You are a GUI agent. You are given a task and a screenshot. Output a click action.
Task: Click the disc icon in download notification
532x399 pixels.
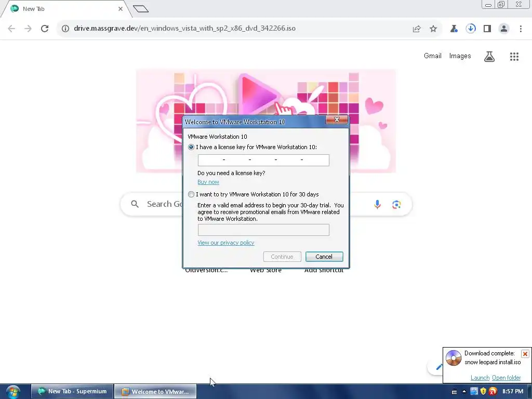coord(454,358)
